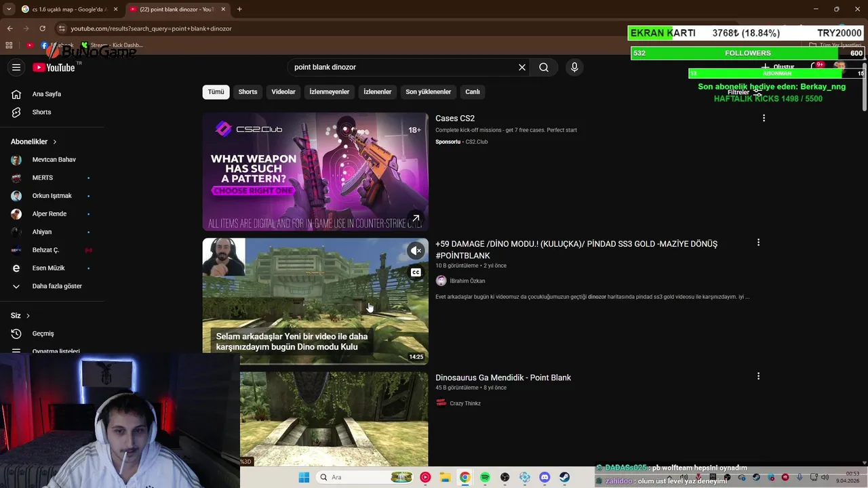Select the Son yüklenenler filter chip
Screen dimensions: 868x488
coord(428,92)
